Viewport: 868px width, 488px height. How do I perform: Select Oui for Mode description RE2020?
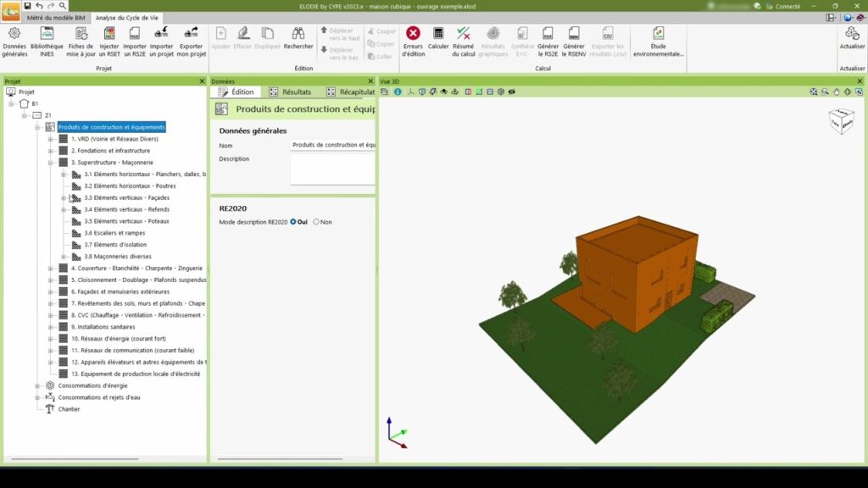pyautogui.click(x=293, y=222)
